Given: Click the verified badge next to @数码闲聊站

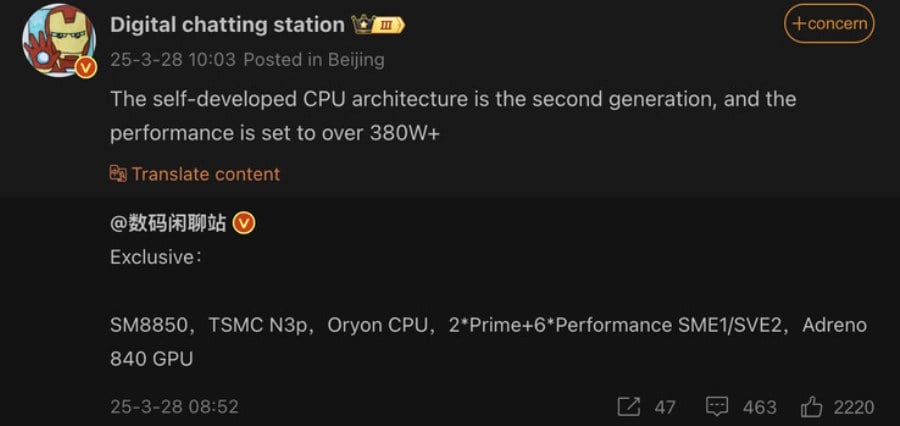Looking at the screenshot, I should [244, 223].
